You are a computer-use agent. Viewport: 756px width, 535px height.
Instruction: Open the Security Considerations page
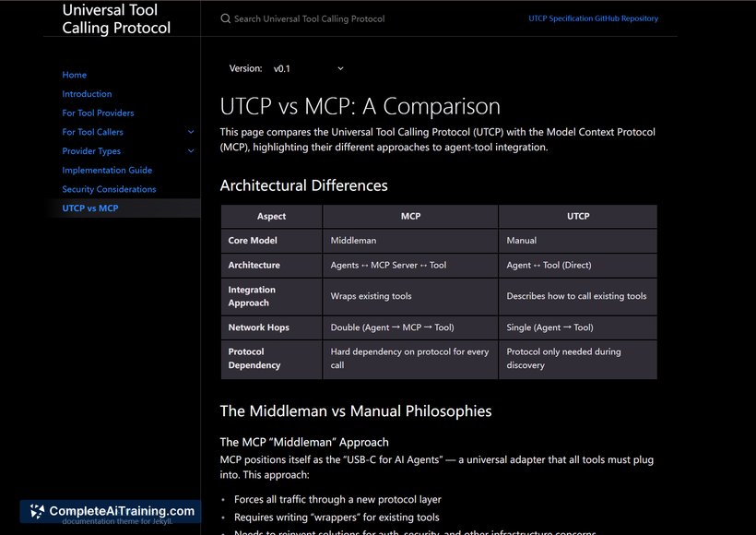coord(109,189)
